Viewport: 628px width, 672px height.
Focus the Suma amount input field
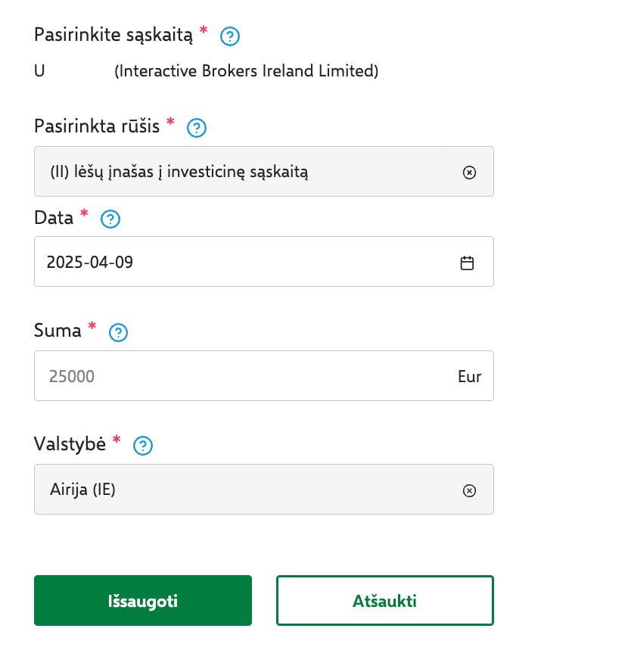pos(242,376)
